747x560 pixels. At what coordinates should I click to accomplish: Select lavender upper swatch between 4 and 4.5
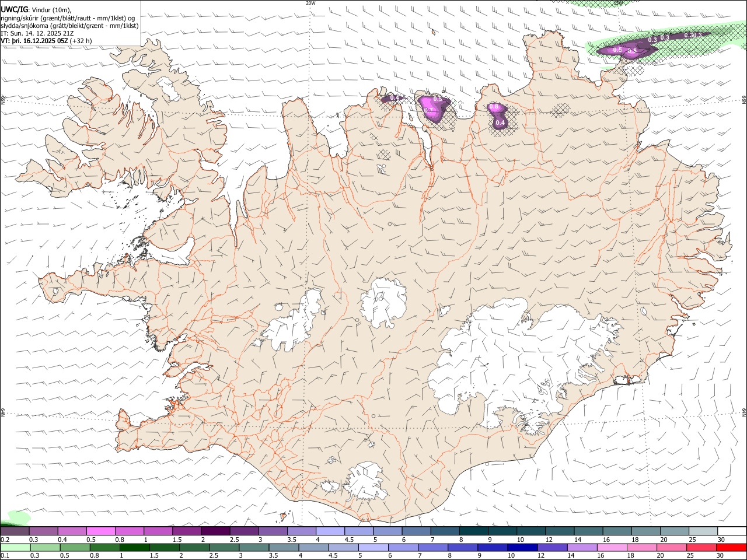pos(330,531)
